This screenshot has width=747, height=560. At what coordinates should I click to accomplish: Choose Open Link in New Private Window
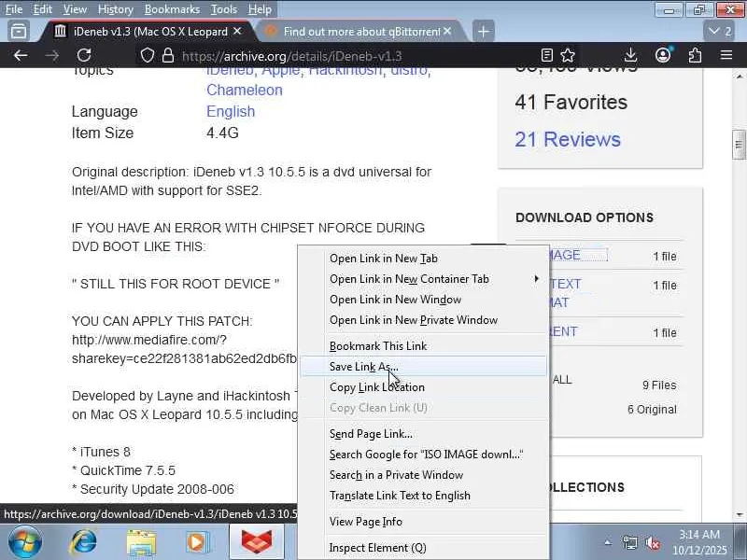[424, 320]
